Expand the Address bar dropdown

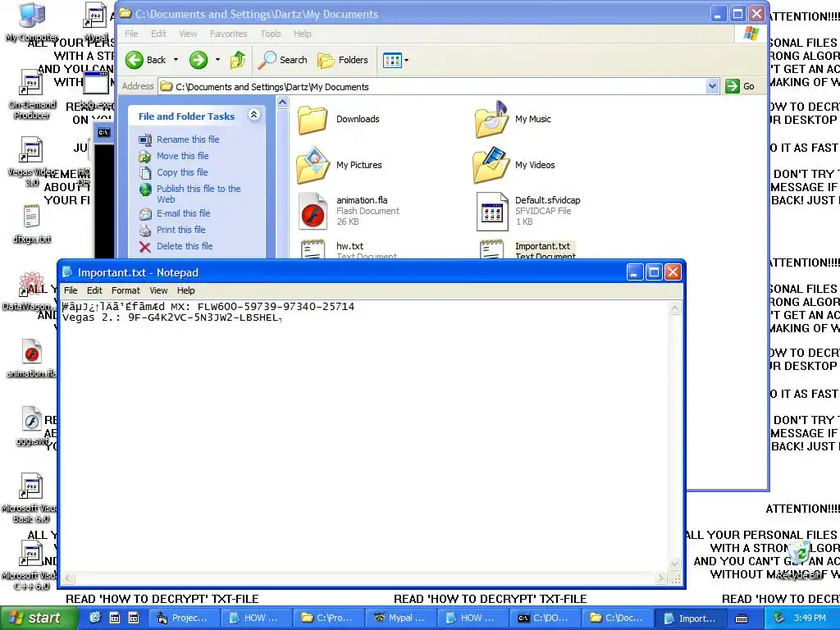[712, 86]
